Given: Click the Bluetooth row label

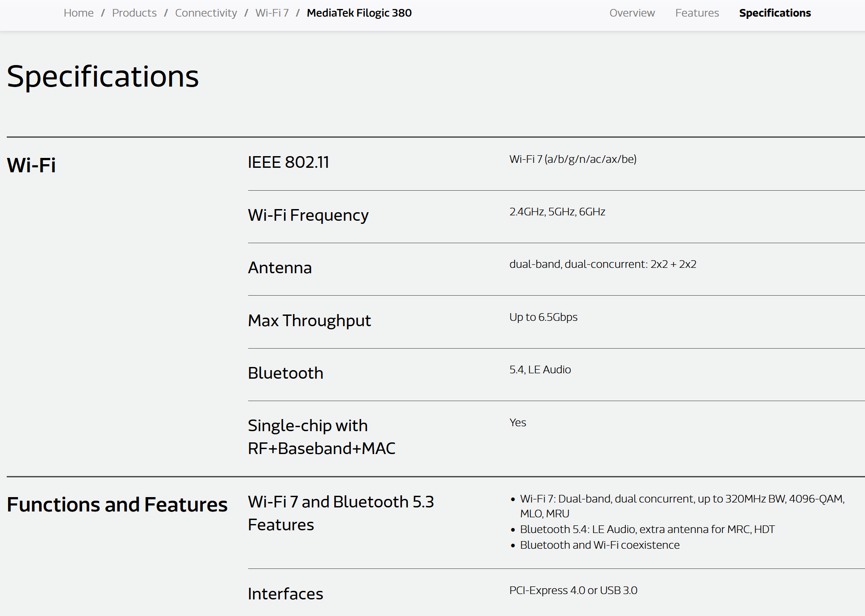Looking at the screenshot, I should 285,373.
